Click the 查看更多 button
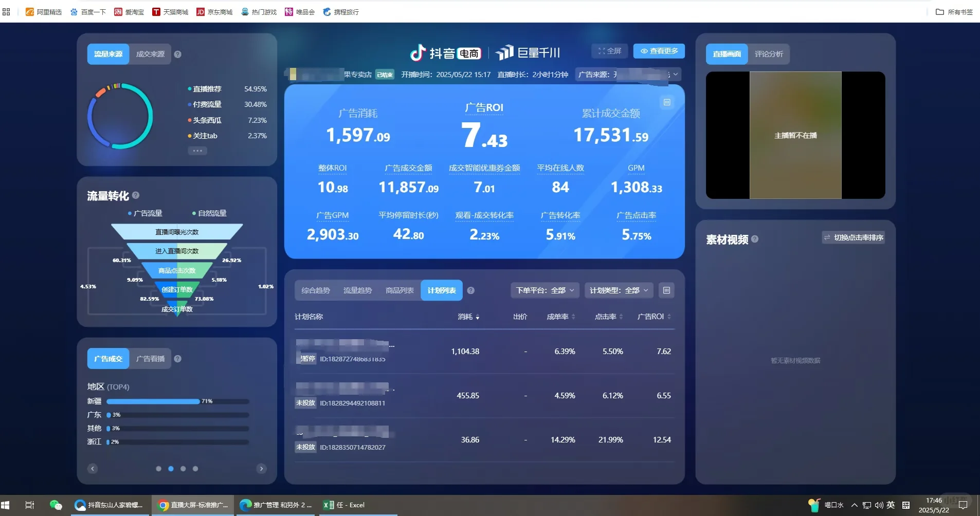This screenshot has height=516, width=980. [660, 51]
